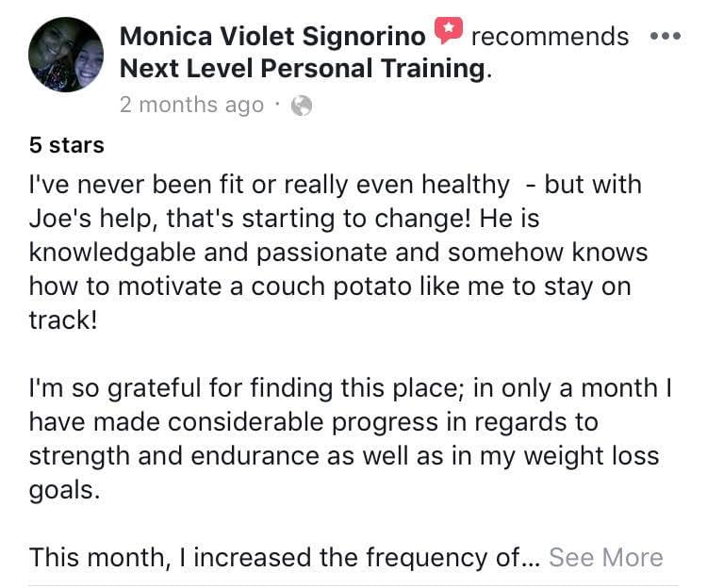Click the "5 stars" rating label
This screenshot has height=588, width=707.
point(66,145)
